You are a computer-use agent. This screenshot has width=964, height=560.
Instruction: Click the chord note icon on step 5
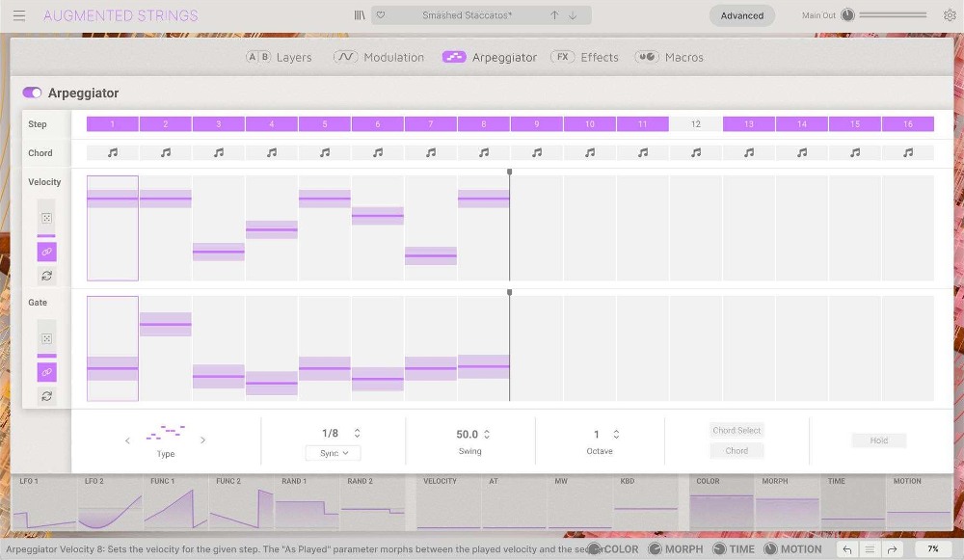325,152
